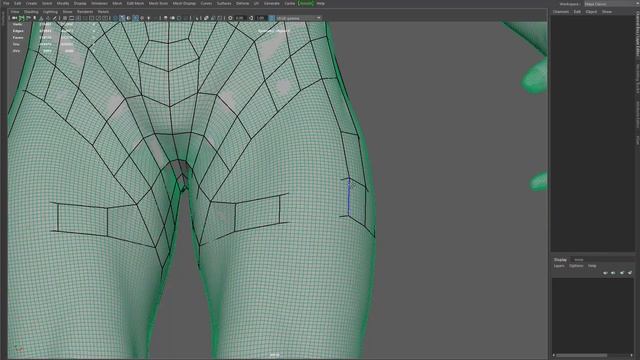The height and width of the screenshot is (360, 640).
Task: Click the view axis icon in viewport corner
Action: [x=19, y=349]
